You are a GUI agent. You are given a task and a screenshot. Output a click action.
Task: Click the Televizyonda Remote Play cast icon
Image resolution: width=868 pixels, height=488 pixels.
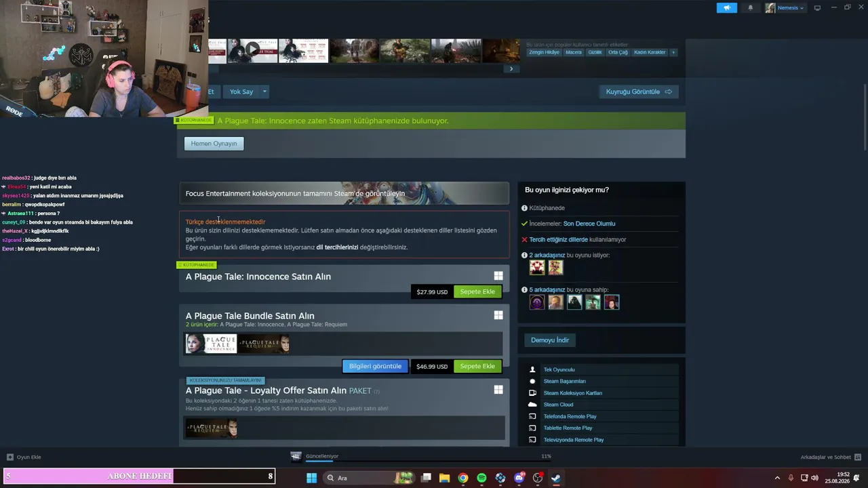pos(532,440)
